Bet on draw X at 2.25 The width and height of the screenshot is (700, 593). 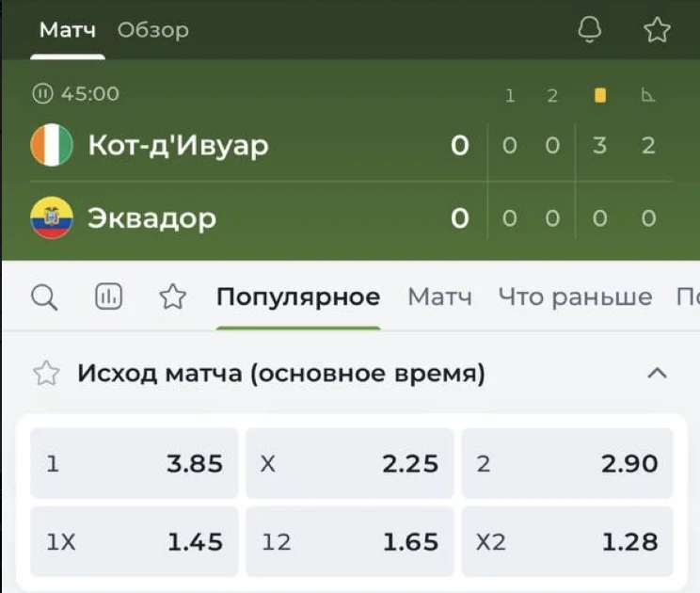(x=350, y=463)
